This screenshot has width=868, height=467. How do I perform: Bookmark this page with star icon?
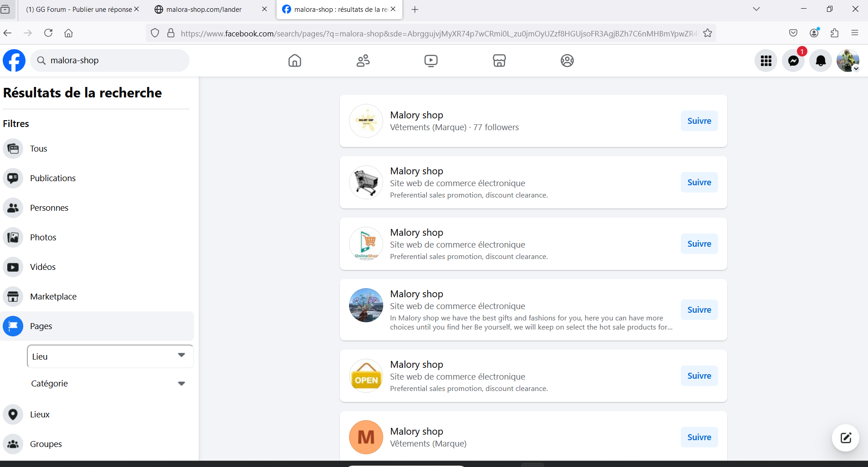pyautogui.click(x=708, y=33)
